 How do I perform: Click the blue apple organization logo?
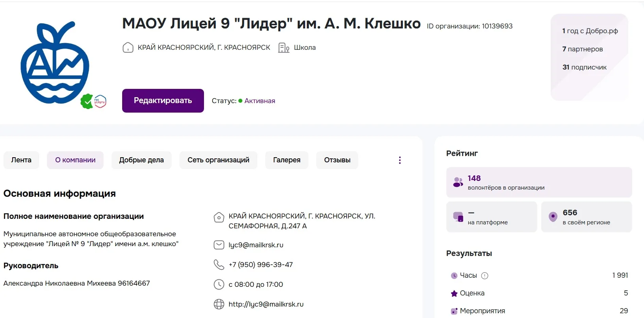point(55,63)
